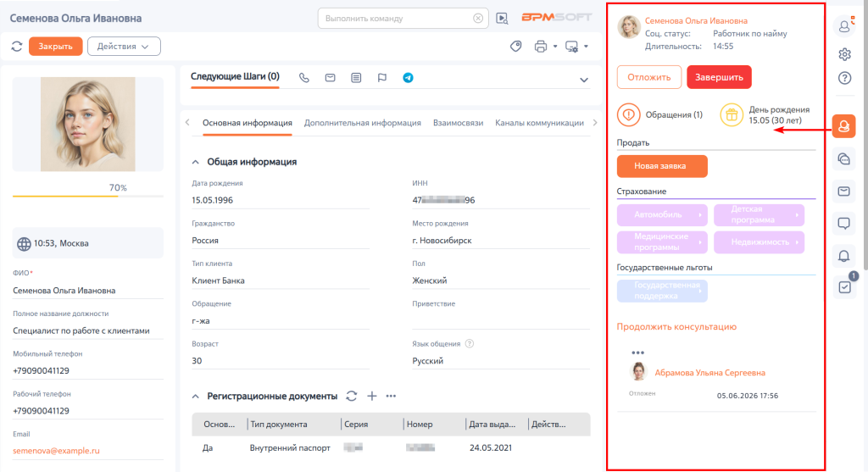Screen dimensions: 868x472
Task: Open settings gear in right sidebar
Action: [845, 54]
